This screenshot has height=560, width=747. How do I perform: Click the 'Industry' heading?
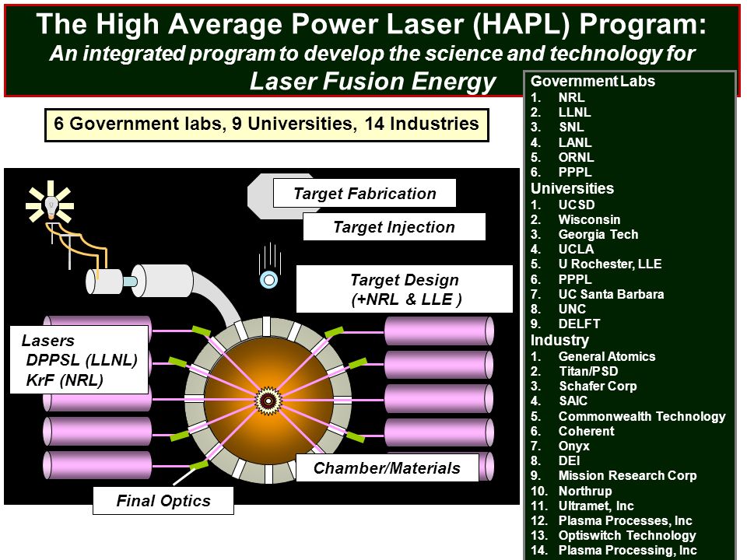tap(559, 340)
